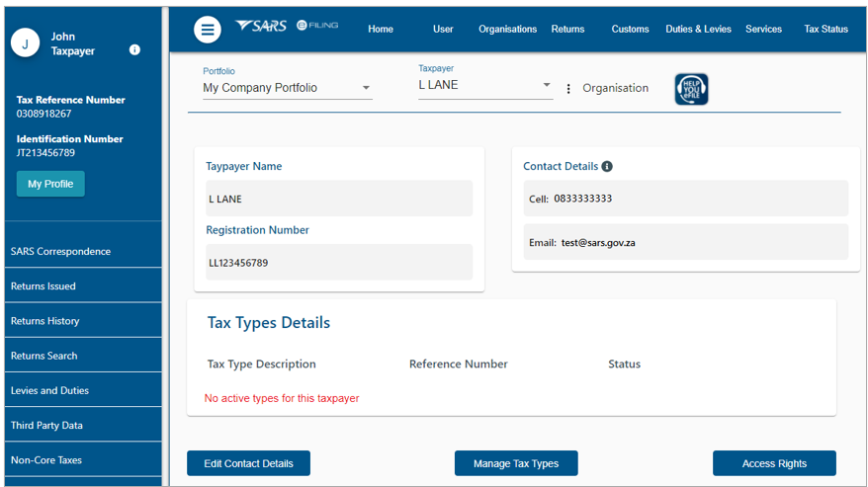The width and height of the screenshot is (868, 487).
Task: Open the Customs menu
Action: (x=630, y=29)
